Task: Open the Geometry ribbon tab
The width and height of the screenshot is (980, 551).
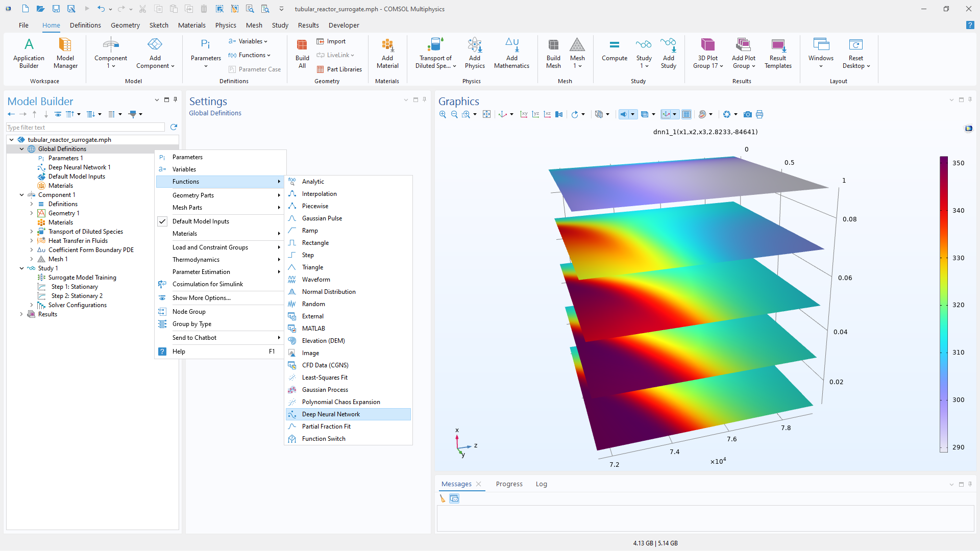Action: tap(125, 25)
